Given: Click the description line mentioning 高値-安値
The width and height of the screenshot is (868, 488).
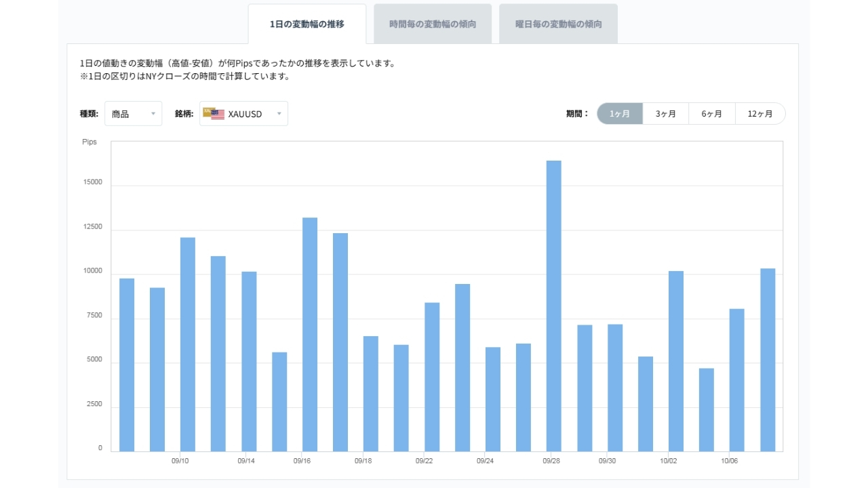Looking at the screenshot, I should point(237,63).
